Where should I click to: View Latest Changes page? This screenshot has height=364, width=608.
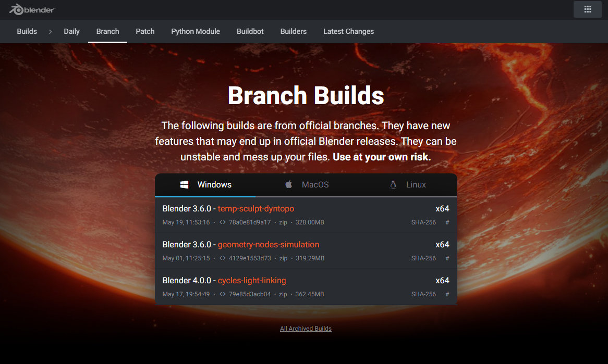click(348, 31)
